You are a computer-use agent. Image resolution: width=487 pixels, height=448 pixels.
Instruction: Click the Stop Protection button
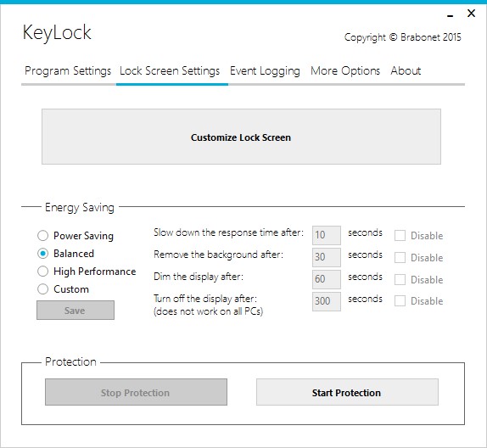click(136, 392)
